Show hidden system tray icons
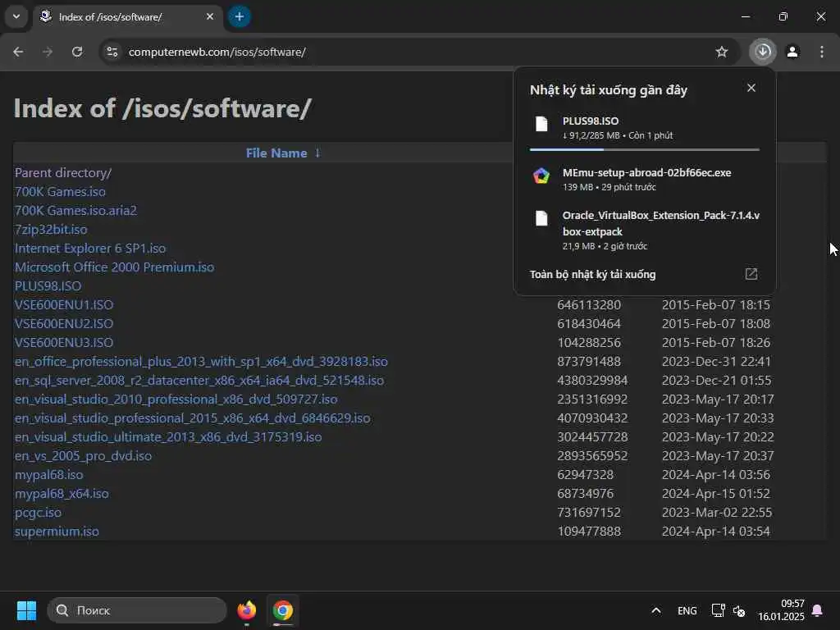 (x=655, y=610)
